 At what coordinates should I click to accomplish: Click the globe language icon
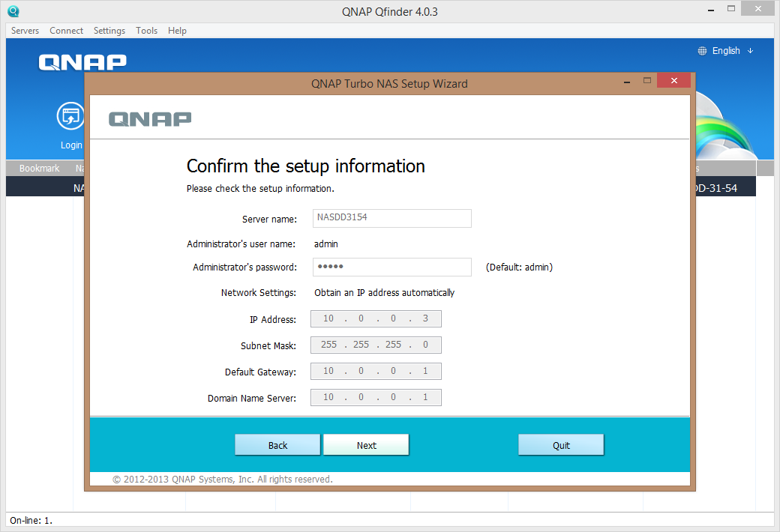702,51
